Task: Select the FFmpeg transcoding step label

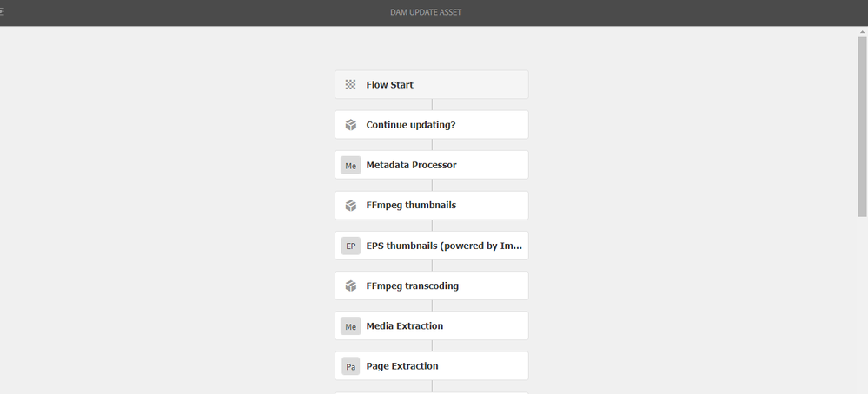Action: click(x=412, y=286)
